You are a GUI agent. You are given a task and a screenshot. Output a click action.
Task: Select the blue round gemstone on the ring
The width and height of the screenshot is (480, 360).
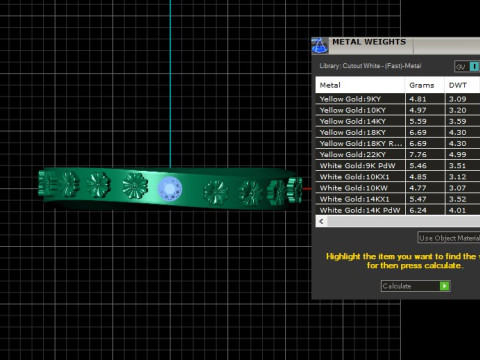[170, 189]
